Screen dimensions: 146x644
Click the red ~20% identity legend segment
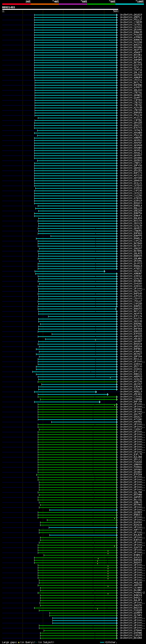16,4
